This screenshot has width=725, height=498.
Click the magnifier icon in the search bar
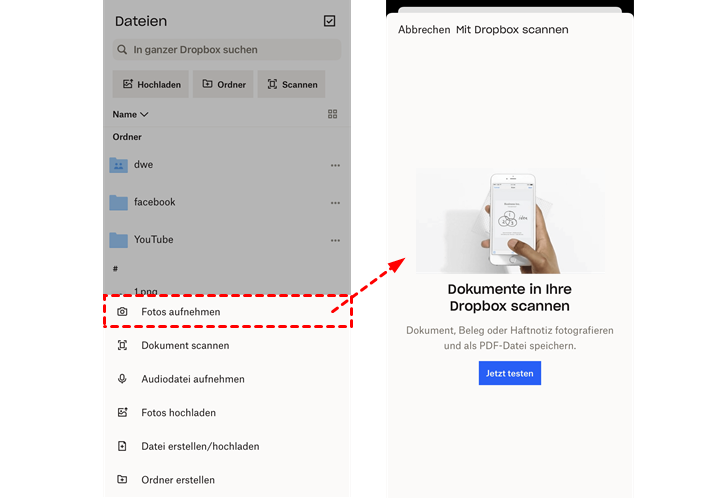(122, 49)
